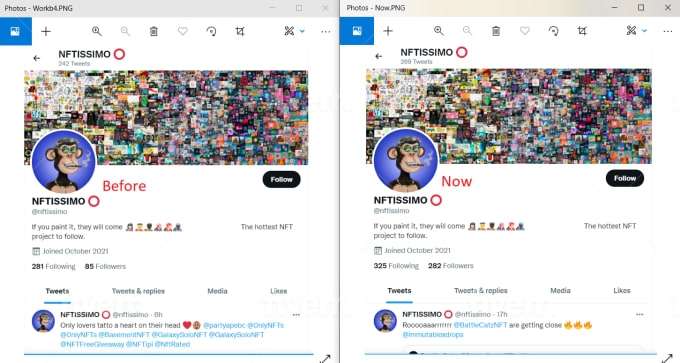
Task: Open 325 Following list in Now profile
Action: coord(396,265)
